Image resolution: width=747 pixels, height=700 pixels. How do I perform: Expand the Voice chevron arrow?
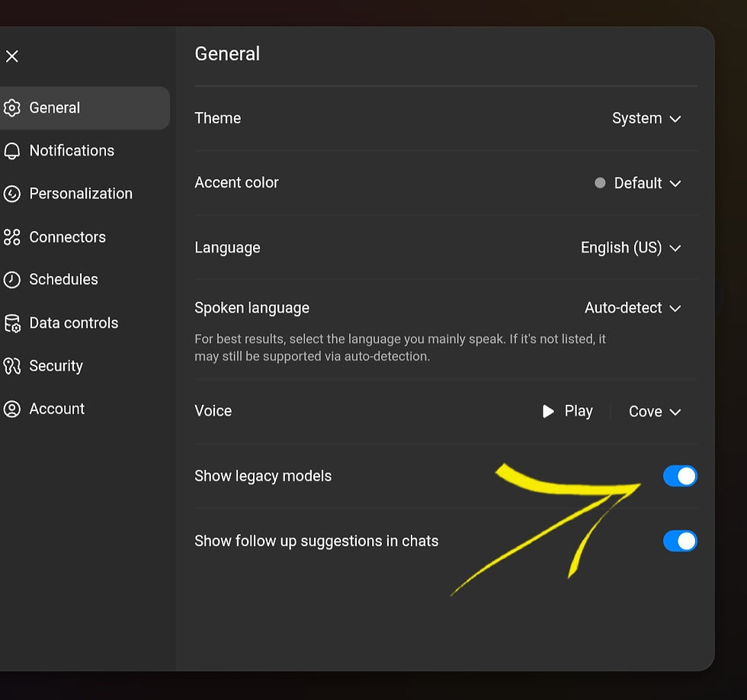675,413
